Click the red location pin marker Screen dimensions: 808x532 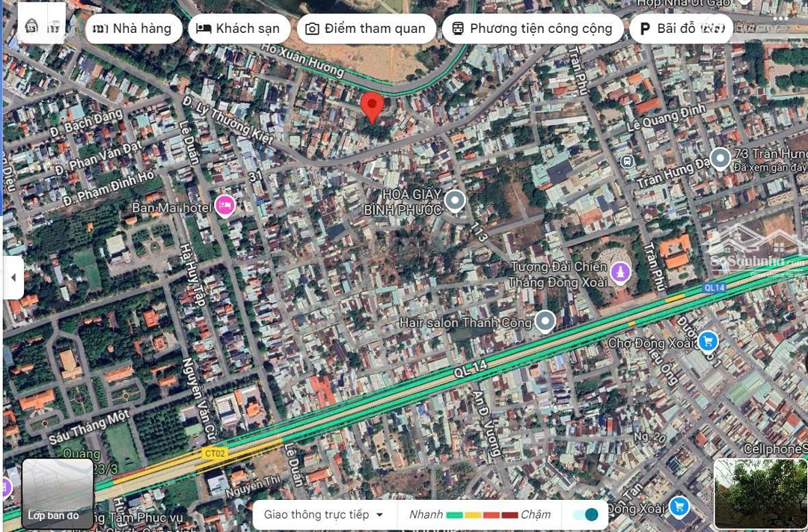pos(372,106)
